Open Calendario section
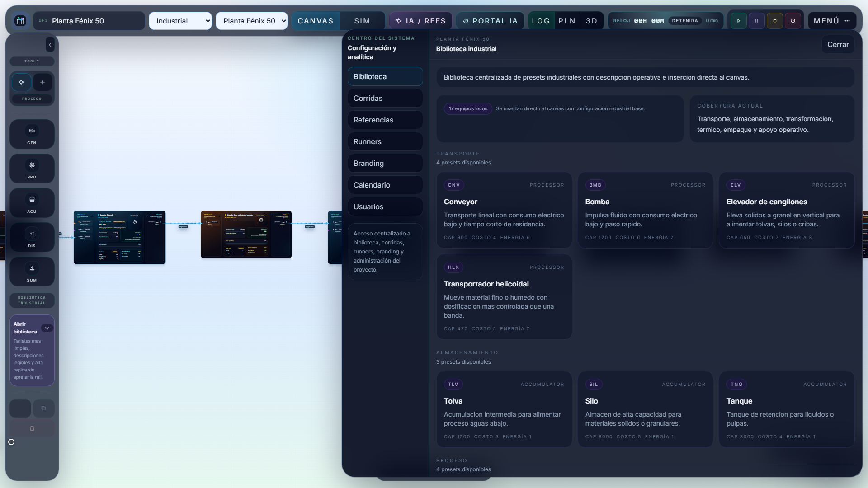Viewport: 868px width, 488px height. [x=385, y=185]
